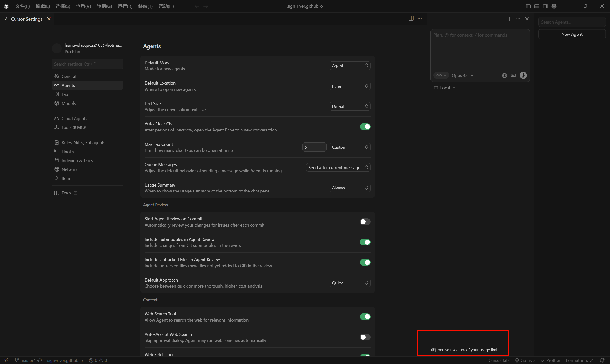Click the Cursor logo icon in title bar

6,6
